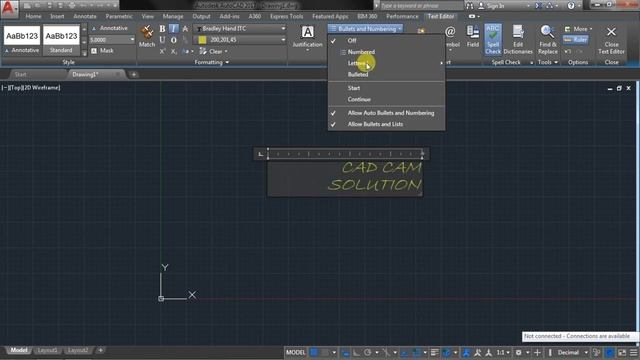Click the text Mask button
640x360 pixels.
pos(102,51)
